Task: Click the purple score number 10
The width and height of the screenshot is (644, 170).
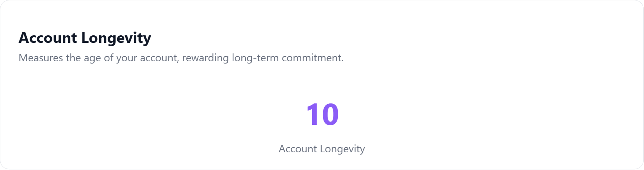Action: pyautogui.click(x=322, y=115)
